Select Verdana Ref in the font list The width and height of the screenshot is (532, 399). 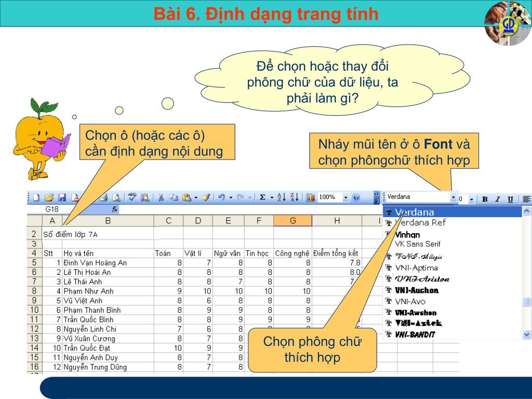tap(453, 222)
